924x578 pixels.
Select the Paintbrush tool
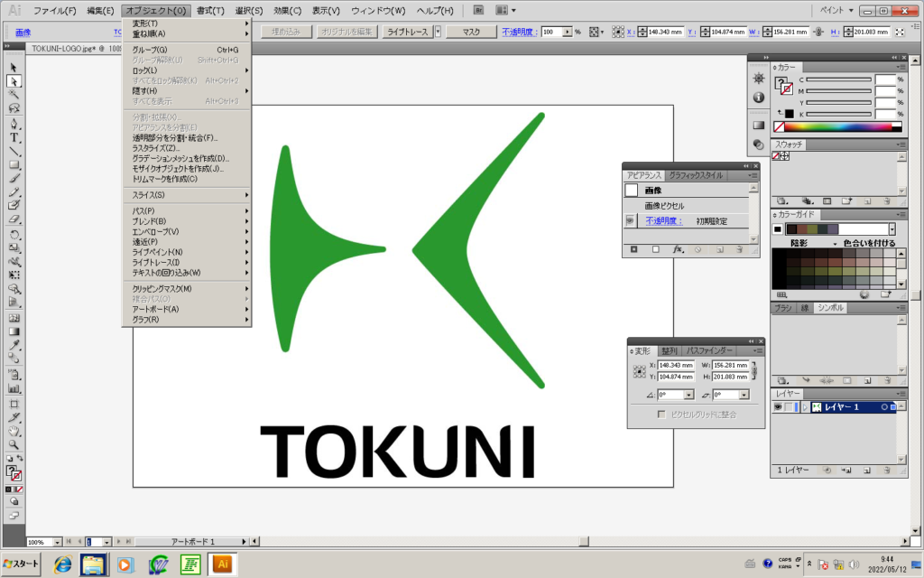coord(14,179)
